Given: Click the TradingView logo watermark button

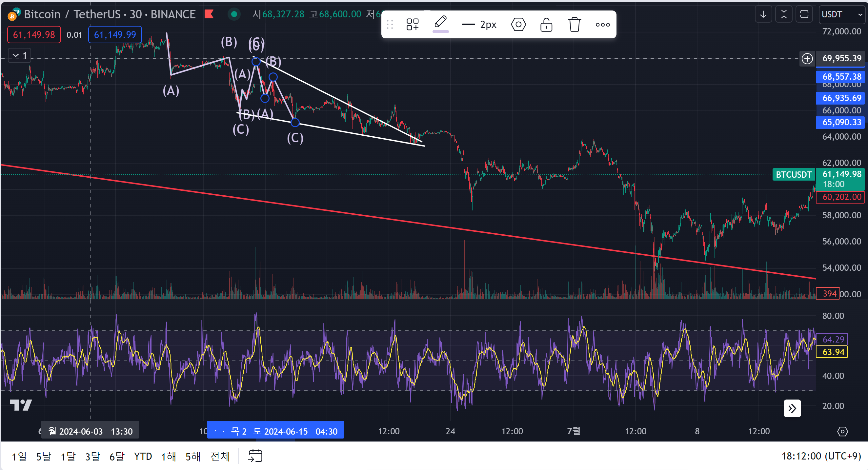Looking at the screenshot, I should [x=21, y=405].
